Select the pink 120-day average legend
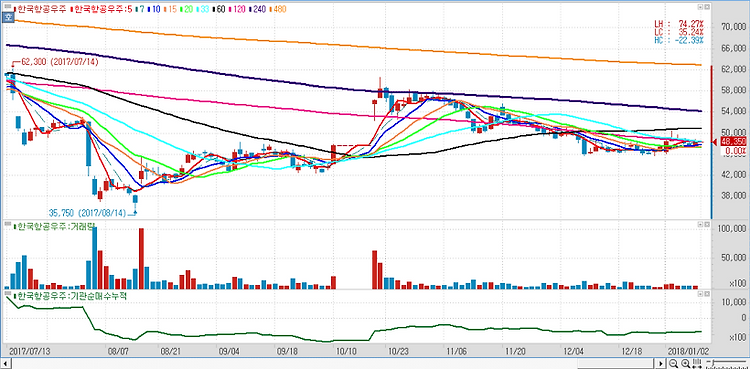Screen dimensions: 750x369 pyautogui.click(x=238, y=9)
